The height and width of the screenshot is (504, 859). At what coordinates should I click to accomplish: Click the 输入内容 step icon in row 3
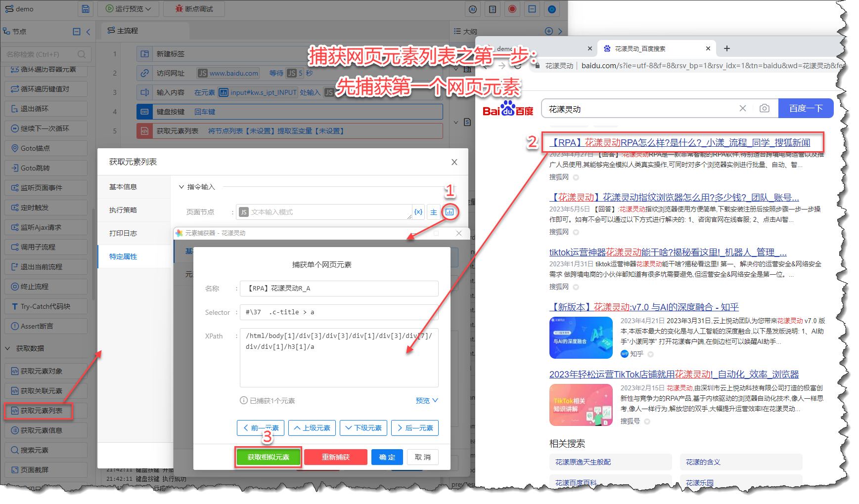coord(144,92)
